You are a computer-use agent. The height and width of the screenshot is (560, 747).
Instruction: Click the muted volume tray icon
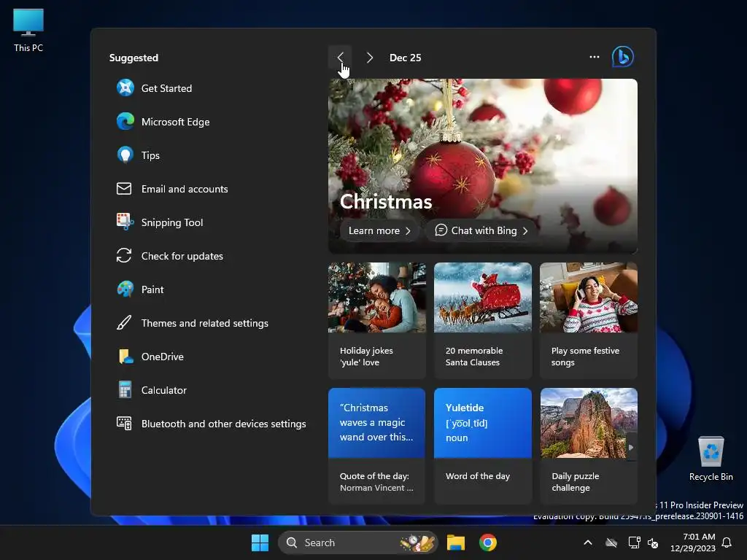(653, 542)
